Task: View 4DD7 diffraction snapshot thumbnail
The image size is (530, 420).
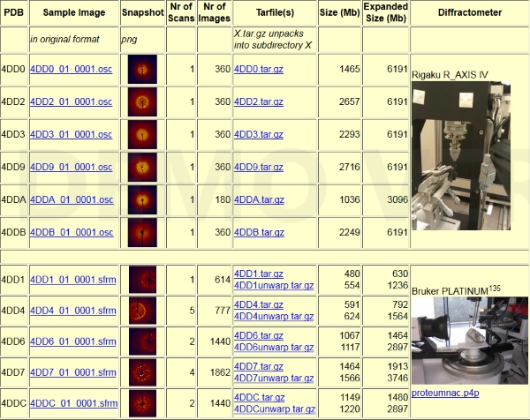Action: (142, 372)
